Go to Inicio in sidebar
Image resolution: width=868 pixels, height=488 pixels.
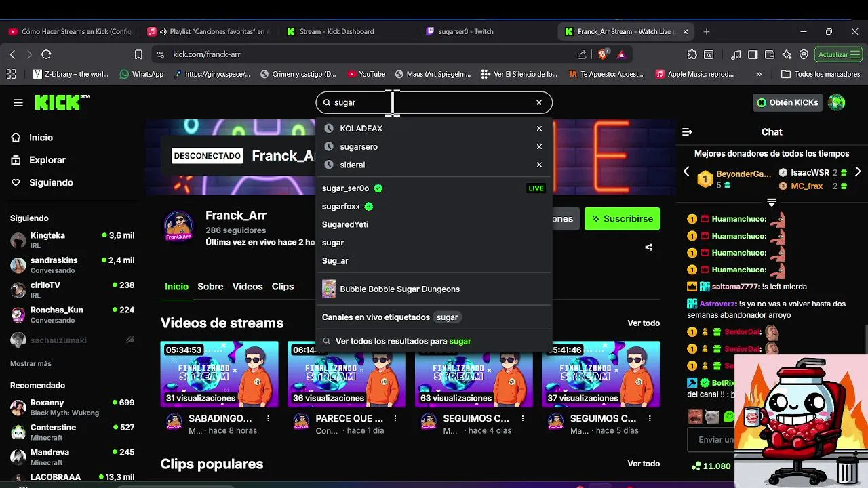tap(41, 138)
